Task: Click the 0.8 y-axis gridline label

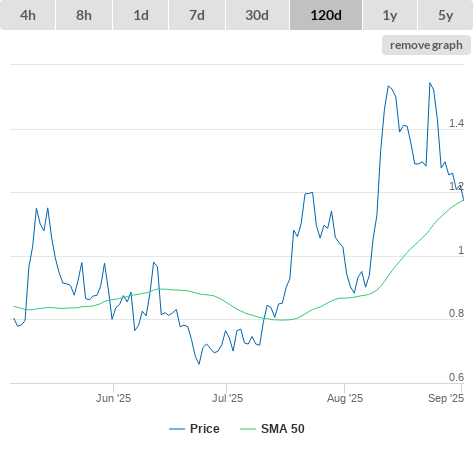Action: (456, 313)
